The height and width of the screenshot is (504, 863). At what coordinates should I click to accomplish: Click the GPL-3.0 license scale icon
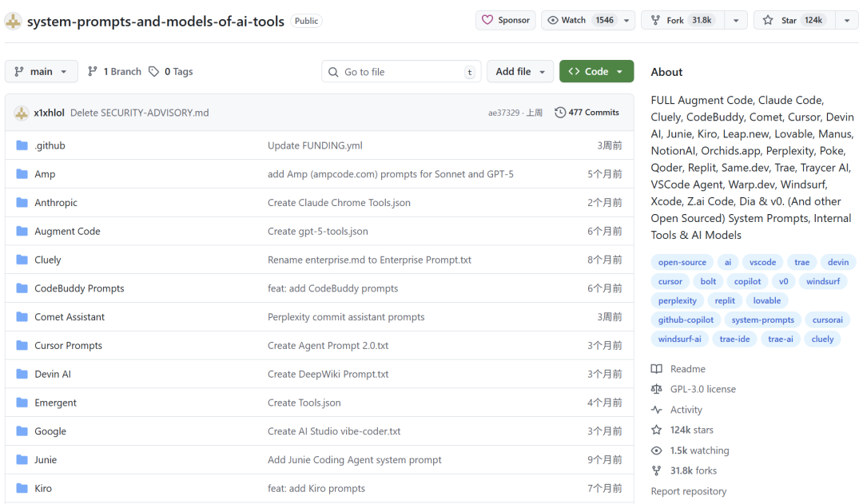tap(657, 390)
